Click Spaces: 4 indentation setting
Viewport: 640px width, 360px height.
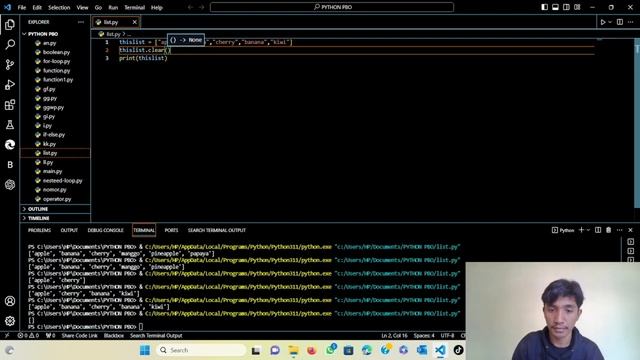[x=424, y=336]
